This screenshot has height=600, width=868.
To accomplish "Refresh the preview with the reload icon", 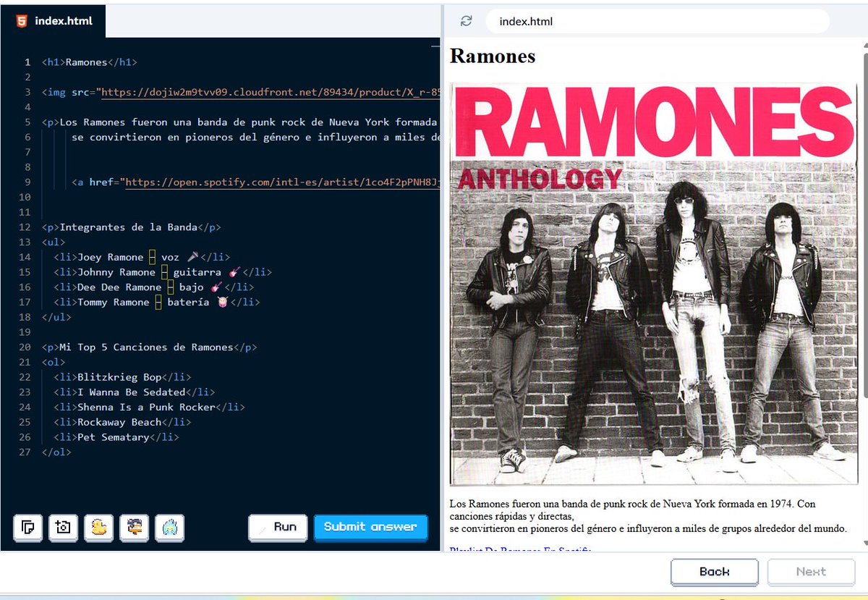I will point(466,21).
